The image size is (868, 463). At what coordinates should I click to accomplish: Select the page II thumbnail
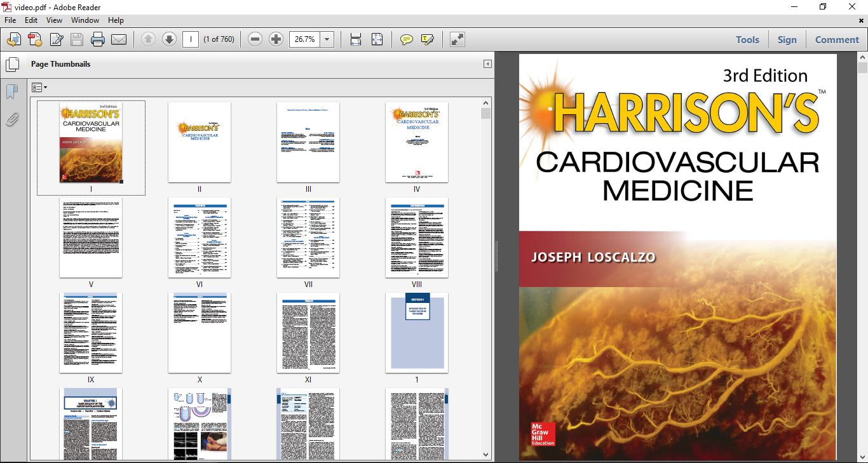[200, 143]
